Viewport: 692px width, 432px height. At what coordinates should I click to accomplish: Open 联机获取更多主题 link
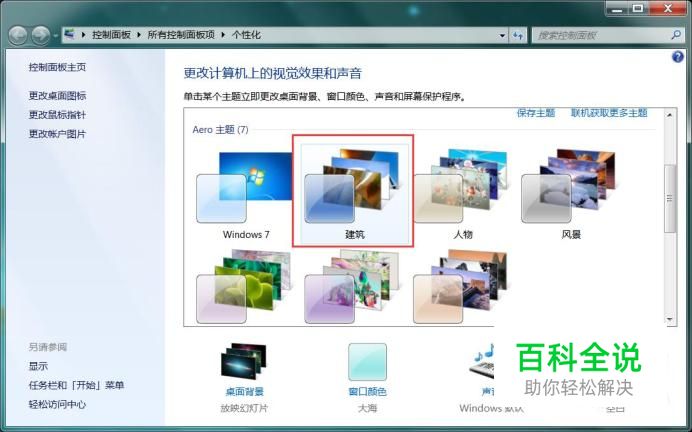pyautogui.click(x=609, y=113)
